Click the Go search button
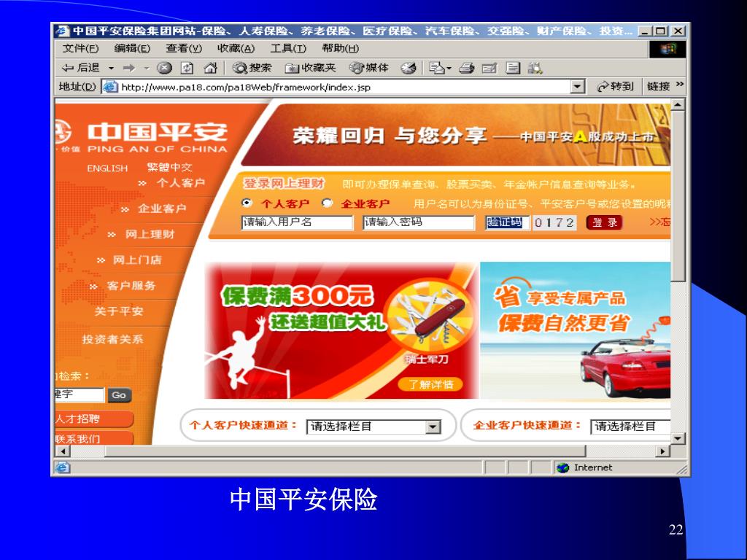The height and width of the screenshot is (560, 747). click(x=119, y=394)
